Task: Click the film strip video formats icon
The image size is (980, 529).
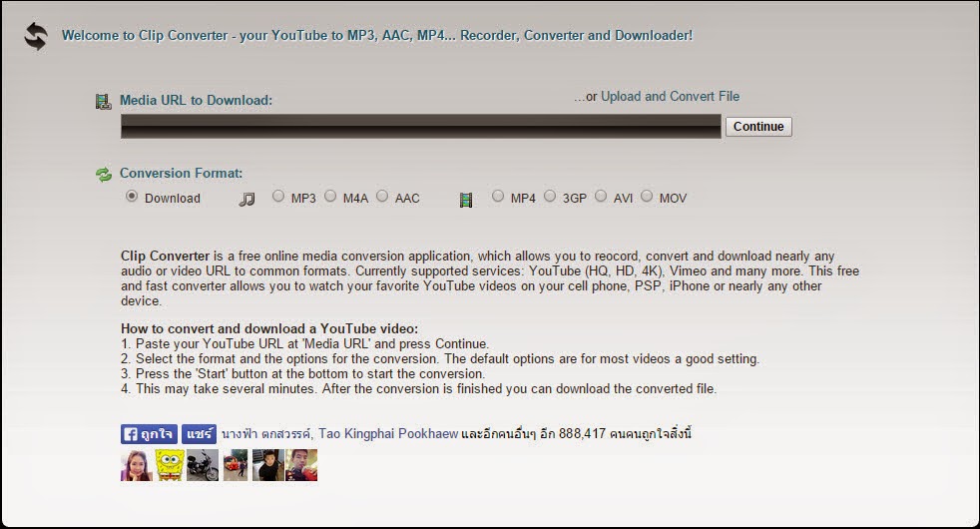Action: [466, 200]
